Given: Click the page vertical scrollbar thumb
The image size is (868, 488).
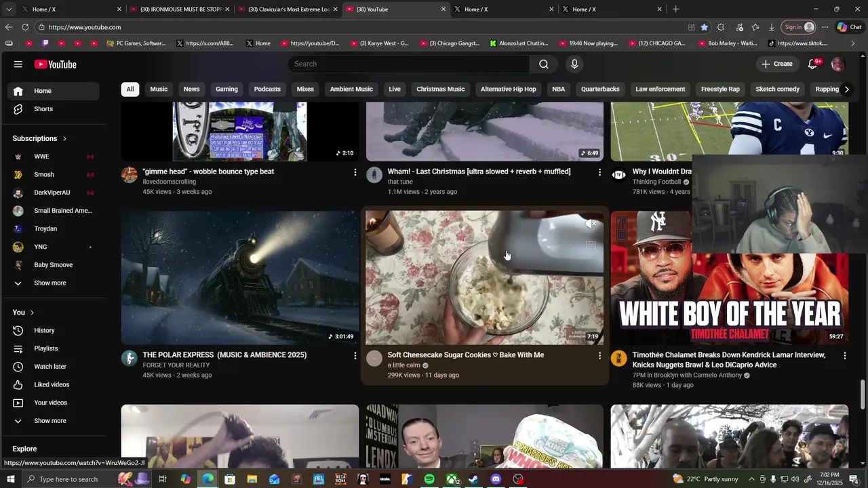Looking at the screenshot, I should point(863,394).
